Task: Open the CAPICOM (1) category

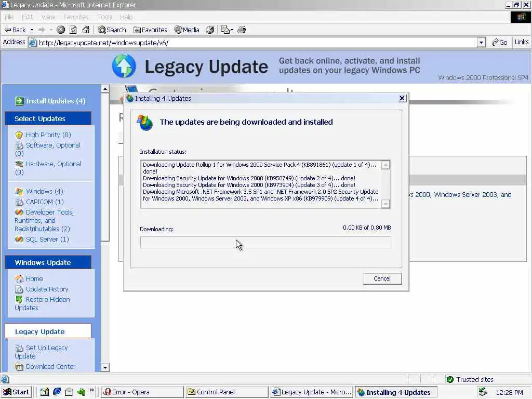Action: point(45,202)
